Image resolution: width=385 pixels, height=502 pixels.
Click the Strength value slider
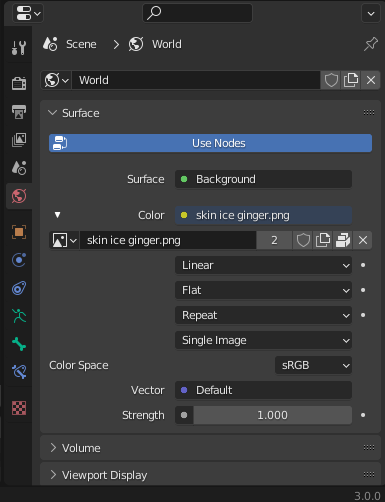point(272,415)
